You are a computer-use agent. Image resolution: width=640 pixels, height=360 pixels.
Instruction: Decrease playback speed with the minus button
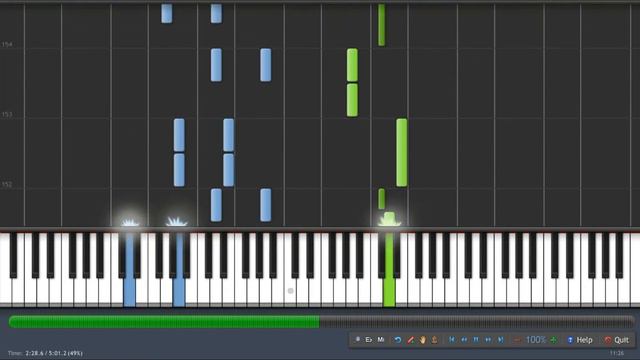[517, 340]
